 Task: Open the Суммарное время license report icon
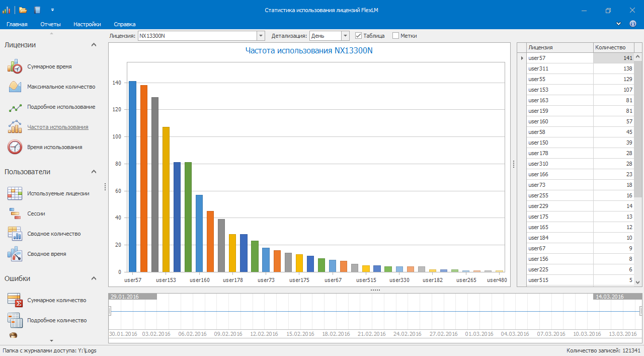point(15,66)
